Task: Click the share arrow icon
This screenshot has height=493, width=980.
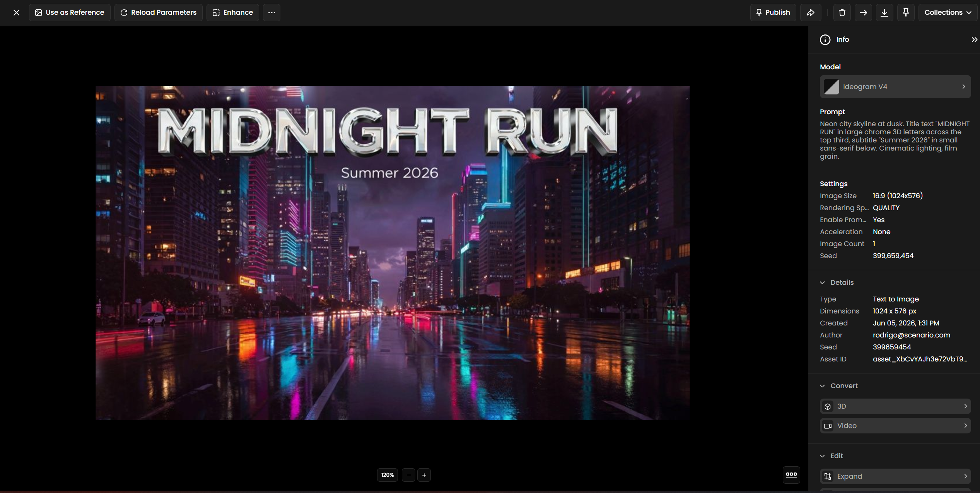Action: [x=811, y=12]
